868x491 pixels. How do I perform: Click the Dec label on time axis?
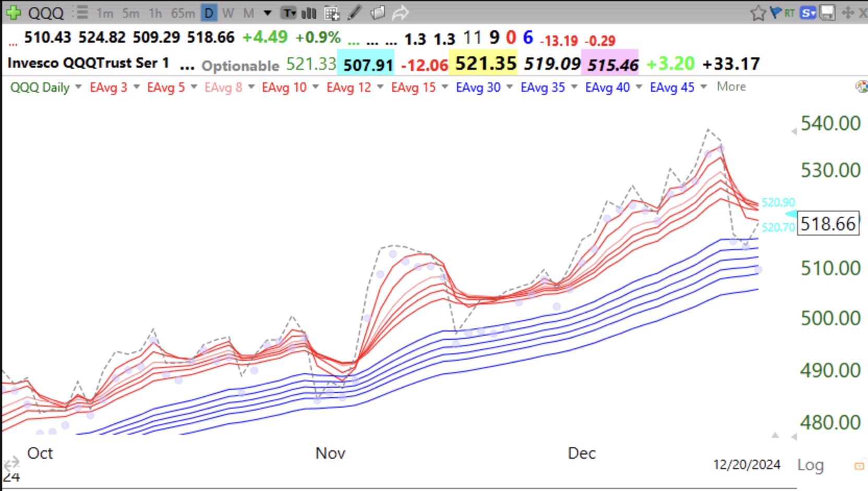point(582,453)
